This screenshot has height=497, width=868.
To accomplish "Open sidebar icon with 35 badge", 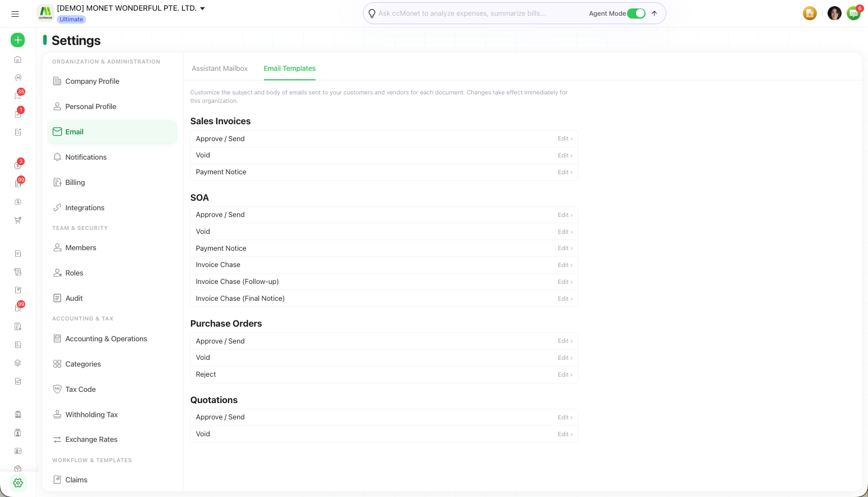I will 18,95.
